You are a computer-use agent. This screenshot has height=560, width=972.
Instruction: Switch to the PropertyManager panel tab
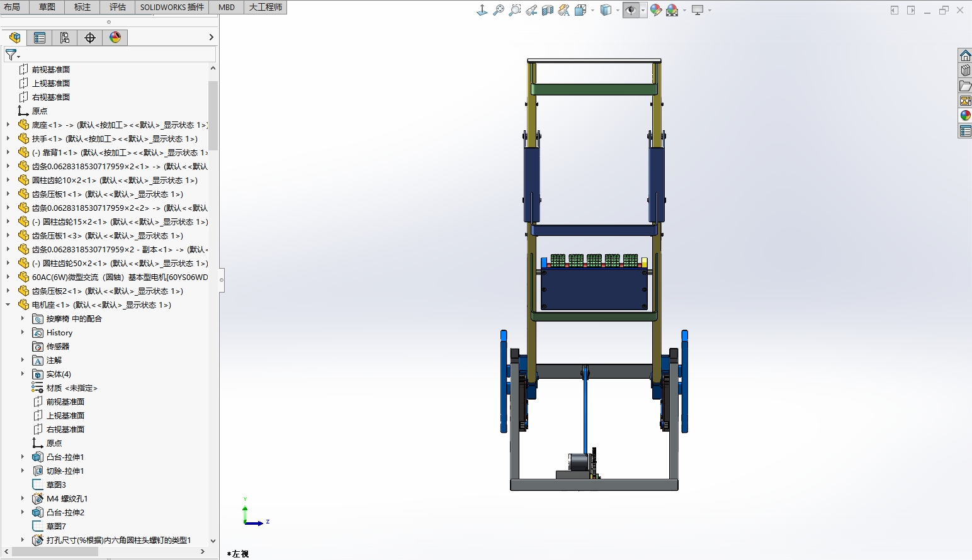(x=40, y=38)
